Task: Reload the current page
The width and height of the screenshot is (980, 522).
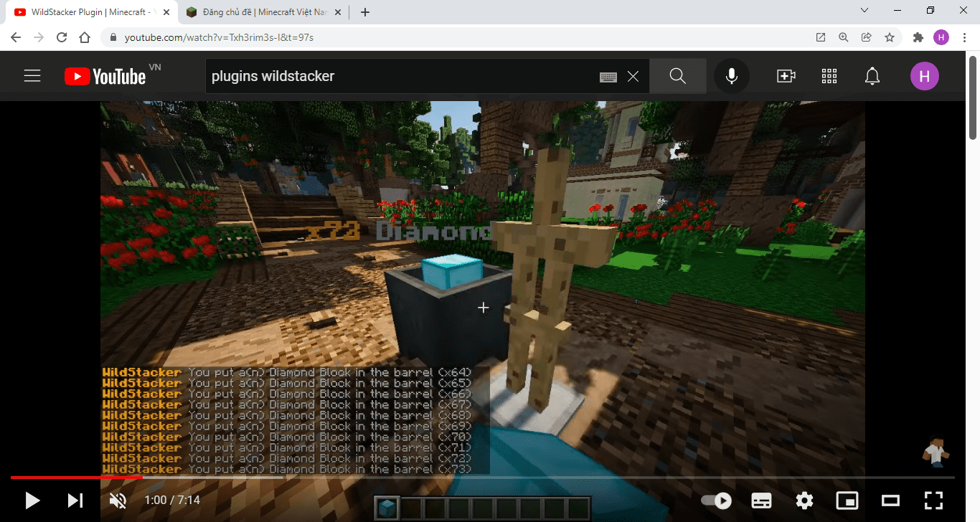Action: pyautogui.click(x=62, y=37)
